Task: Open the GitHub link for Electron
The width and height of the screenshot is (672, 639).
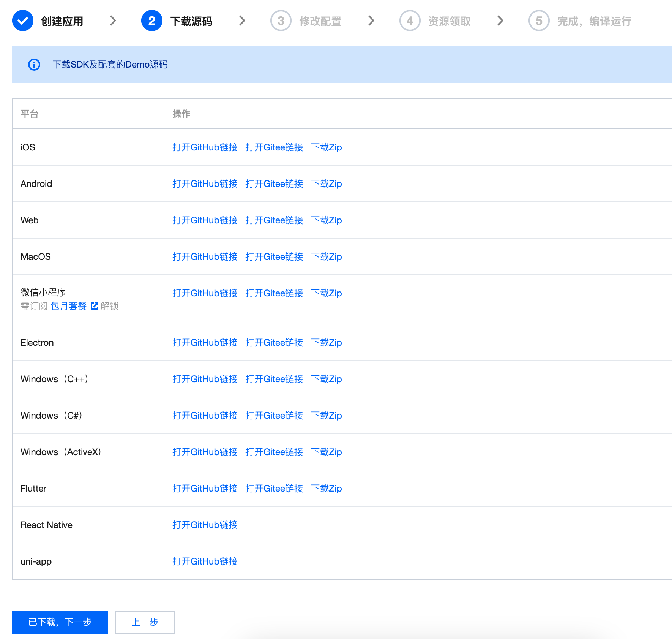Action: click(x=205, y=343)
